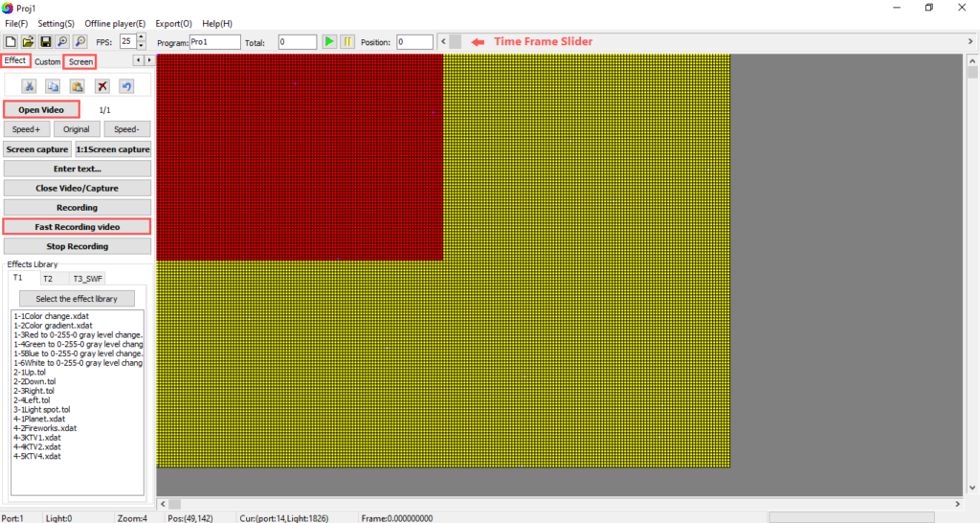The width and height of the screenshot is (980, 523).
Task: Click the Speed- button
Action: coord(127,129)
